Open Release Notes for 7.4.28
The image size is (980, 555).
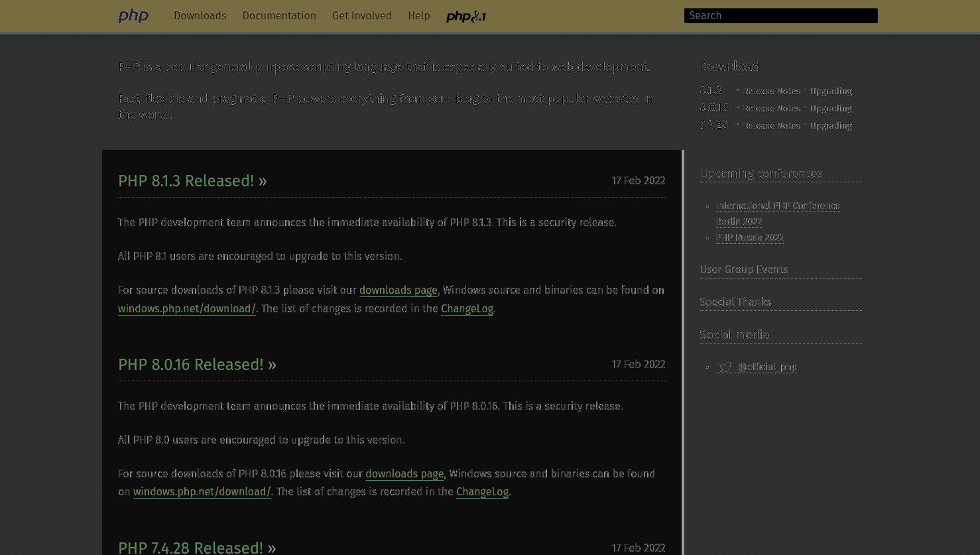771,126
